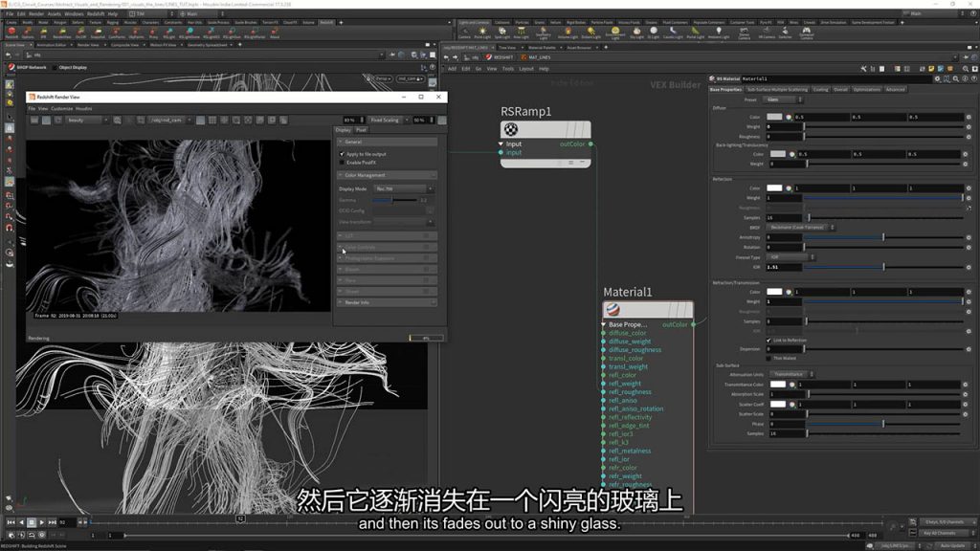Image resolution: width=980 pixels, height=551 pixels.
Task: Add an RSLightDome from the shelf
Action: (x=189, y=31)
